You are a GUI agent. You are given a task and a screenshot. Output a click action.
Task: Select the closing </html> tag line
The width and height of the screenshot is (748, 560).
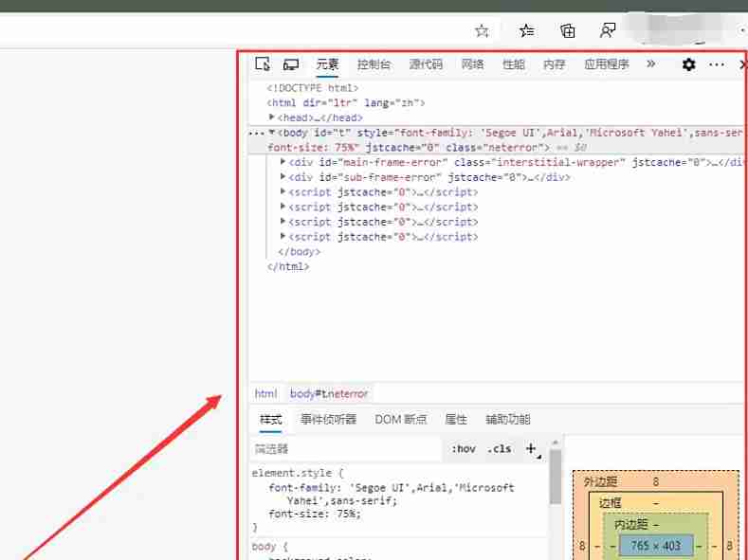coord(288,266)
